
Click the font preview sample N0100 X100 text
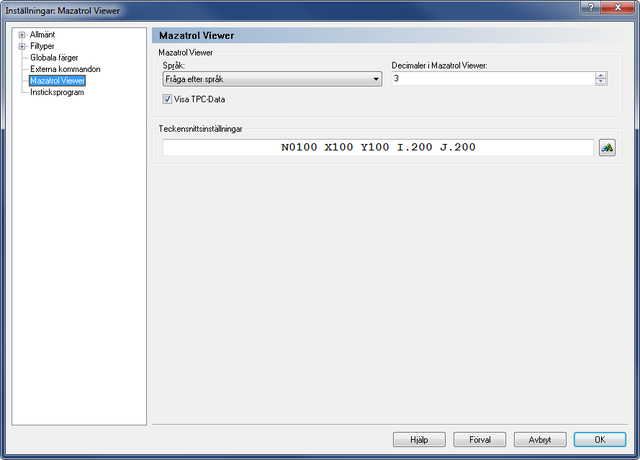(378, 147)
